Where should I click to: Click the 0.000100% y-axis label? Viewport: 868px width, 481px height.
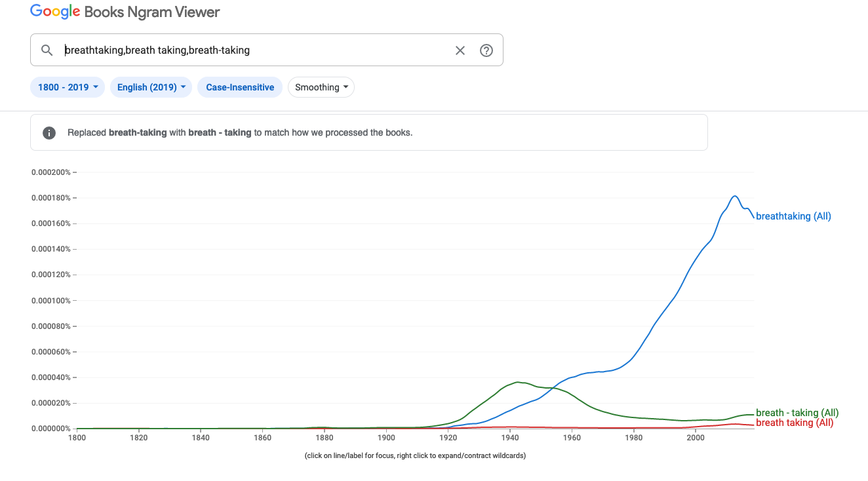pyautogui.click(x=51, y=301)
